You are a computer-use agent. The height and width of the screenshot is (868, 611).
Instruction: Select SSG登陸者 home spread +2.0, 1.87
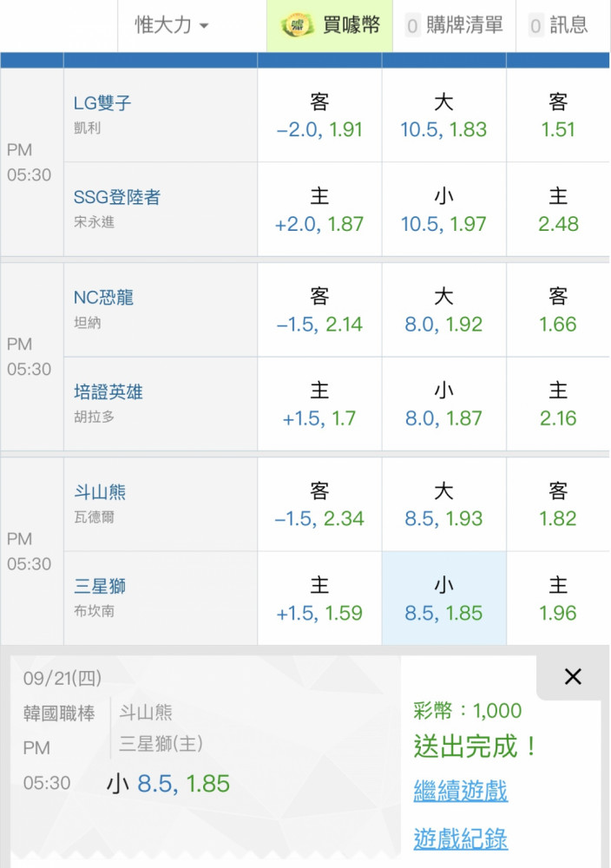tap(320, 209)
